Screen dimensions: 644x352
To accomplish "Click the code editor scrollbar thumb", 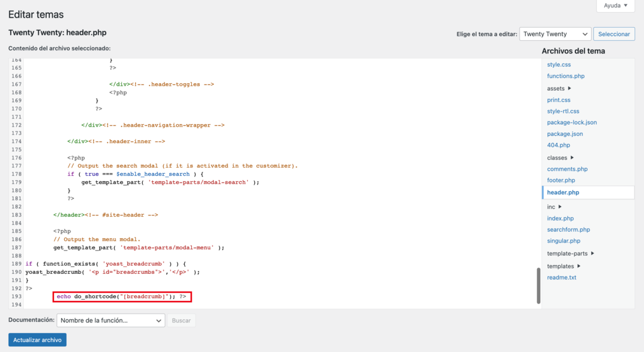I will tap(538, 286).
